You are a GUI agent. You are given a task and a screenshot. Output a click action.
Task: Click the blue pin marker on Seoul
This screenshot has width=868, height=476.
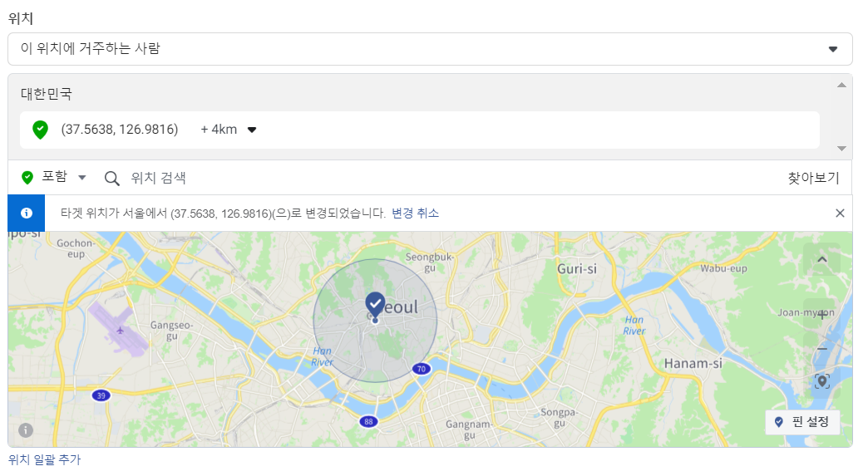(375, 304)
